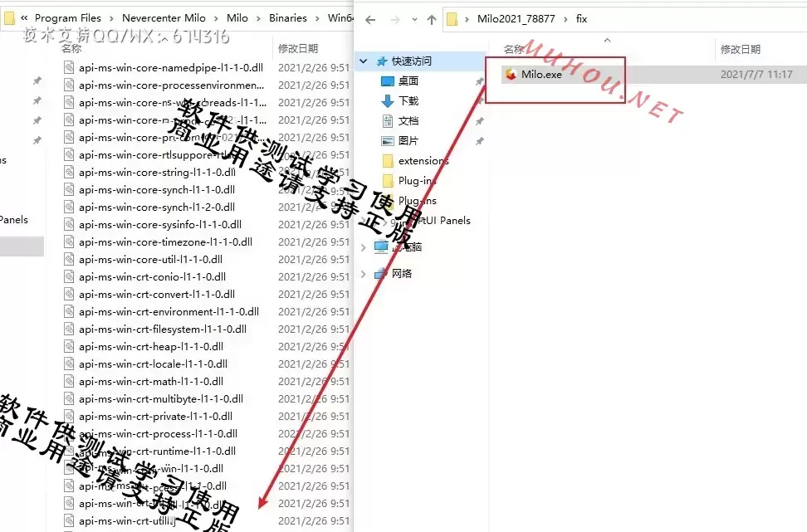This screenshot has height=532, width=807.
Task: Click dll icon of api-ms-win-crt-heap file
Action: click(68, 347)
